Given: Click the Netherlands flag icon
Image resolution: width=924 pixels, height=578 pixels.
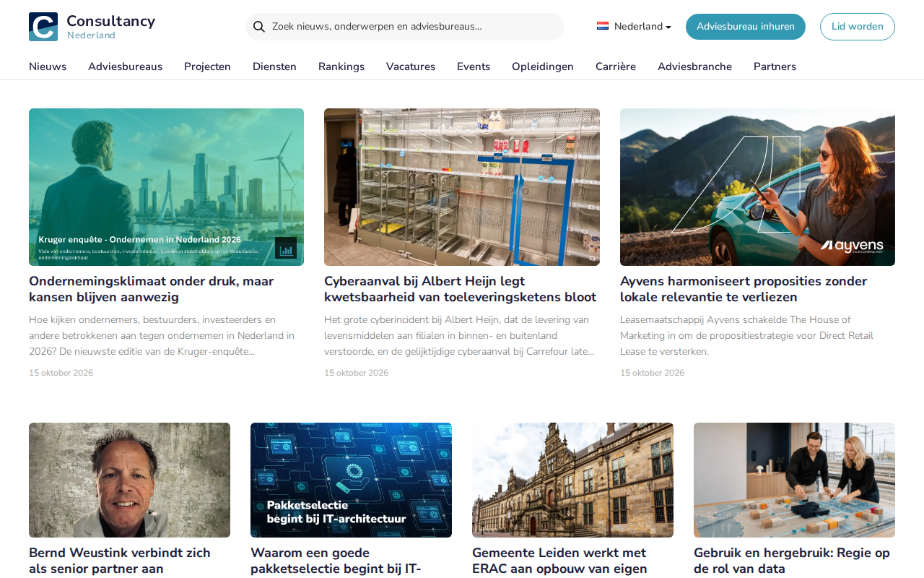Looking at the screenshot, I should click(x=603, y=26).
